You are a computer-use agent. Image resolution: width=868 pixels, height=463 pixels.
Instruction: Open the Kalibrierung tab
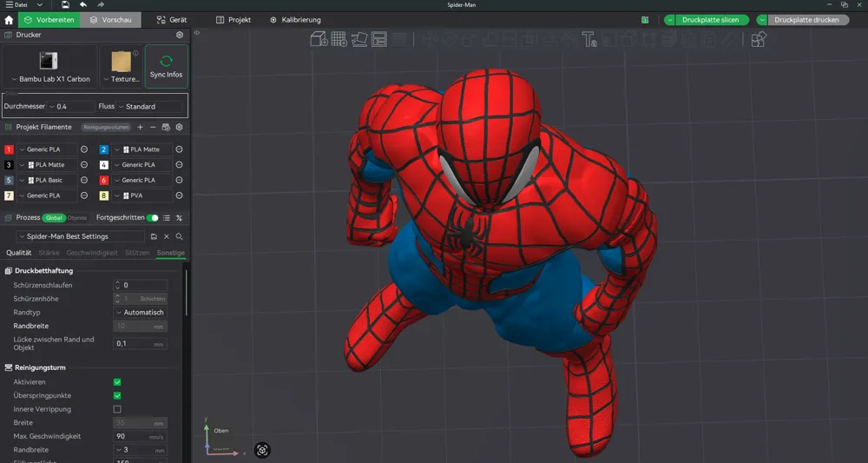tap(296, 20)
